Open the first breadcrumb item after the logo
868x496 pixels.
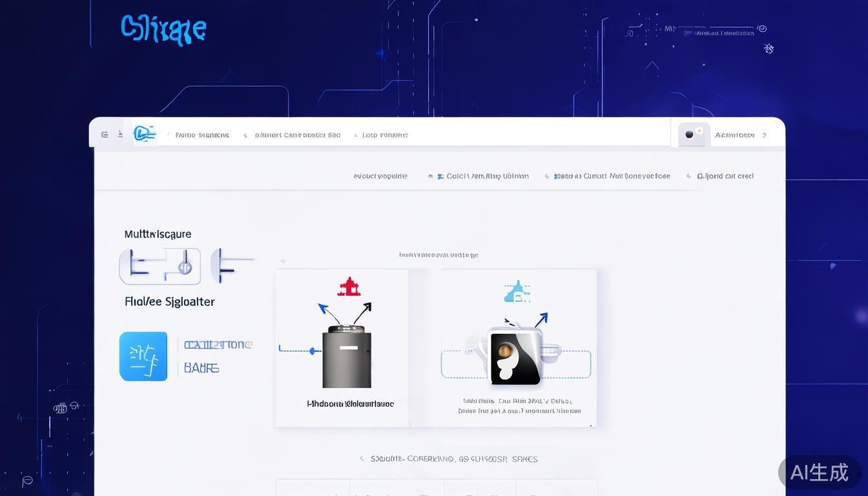(202, 135)
